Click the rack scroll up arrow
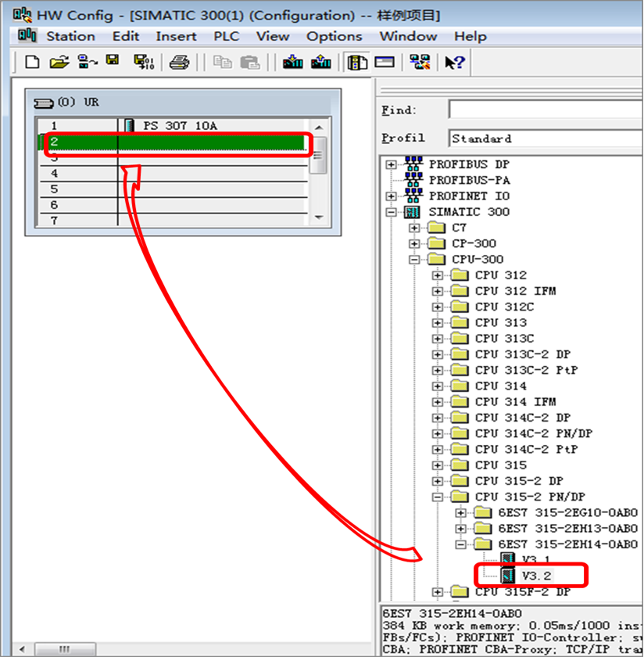644x657 pixels. (319, 127)
